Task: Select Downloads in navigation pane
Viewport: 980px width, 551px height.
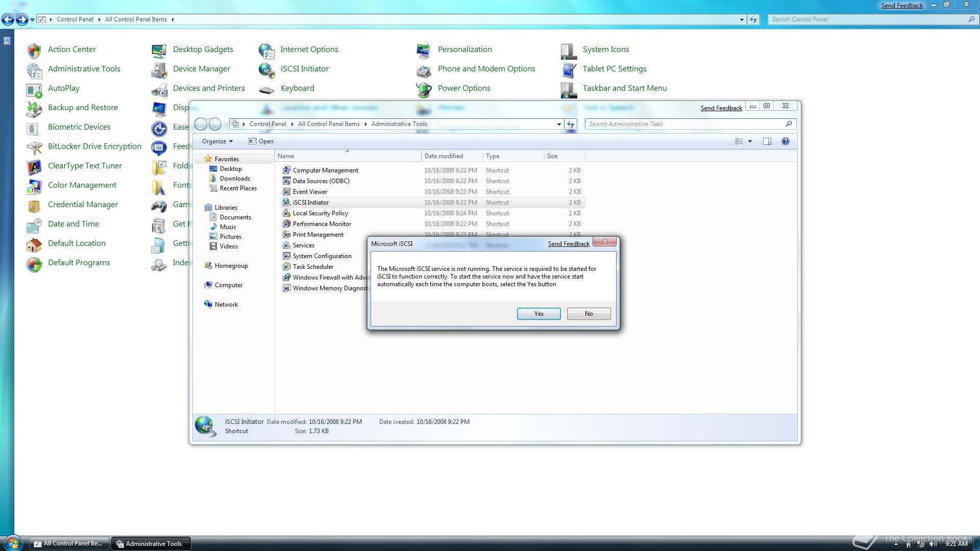Action: (235, 179)
